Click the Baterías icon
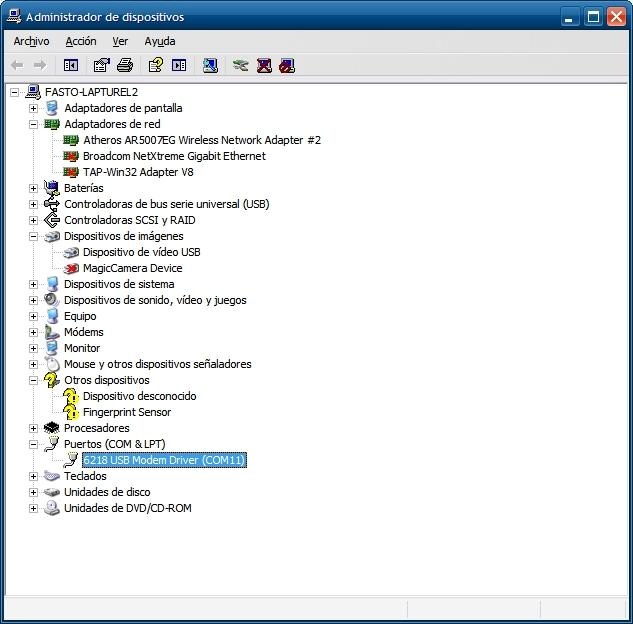This screenshot has height=624, width=633. click(x=52, y=188)
